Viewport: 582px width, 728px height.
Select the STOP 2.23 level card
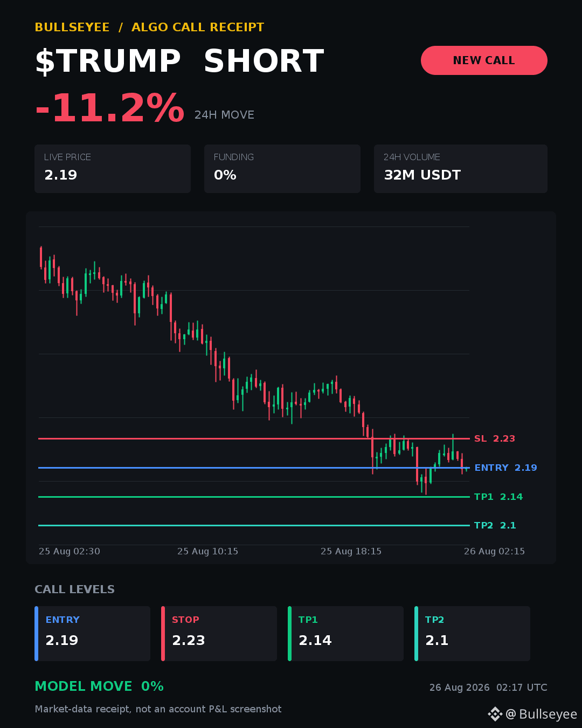point(219,634)
